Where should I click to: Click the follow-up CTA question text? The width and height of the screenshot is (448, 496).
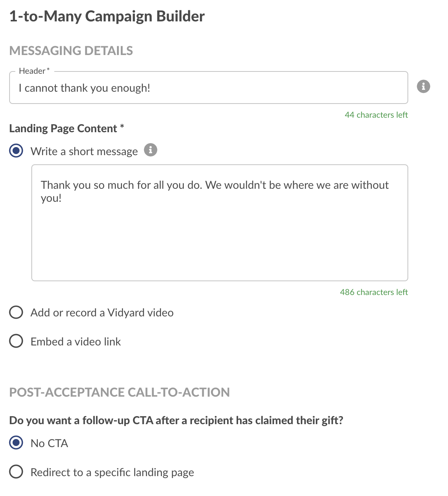(x=176, y=420)
